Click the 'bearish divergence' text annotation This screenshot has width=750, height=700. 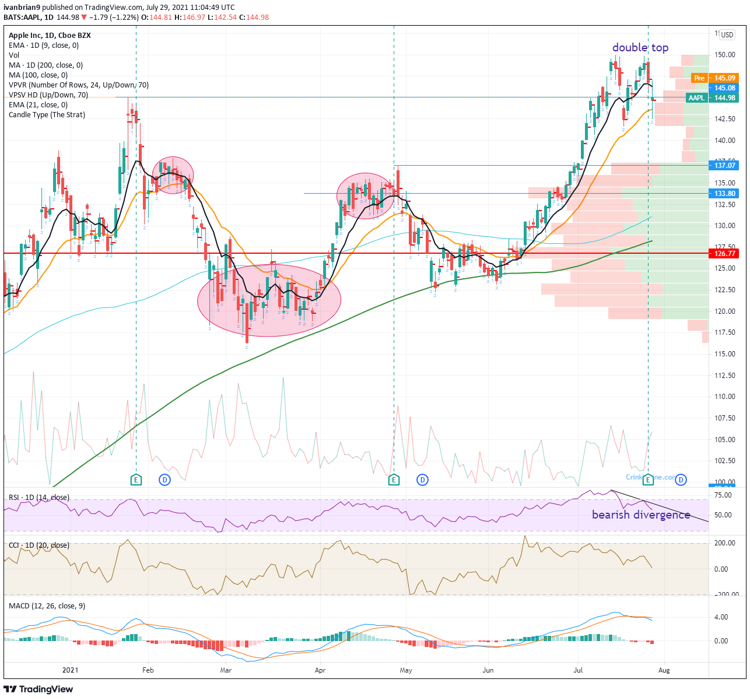[641, 514]
